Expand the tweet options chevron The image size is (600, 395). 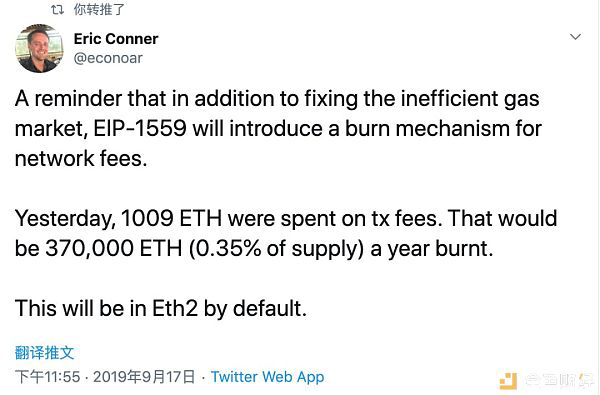pos(575,37)
